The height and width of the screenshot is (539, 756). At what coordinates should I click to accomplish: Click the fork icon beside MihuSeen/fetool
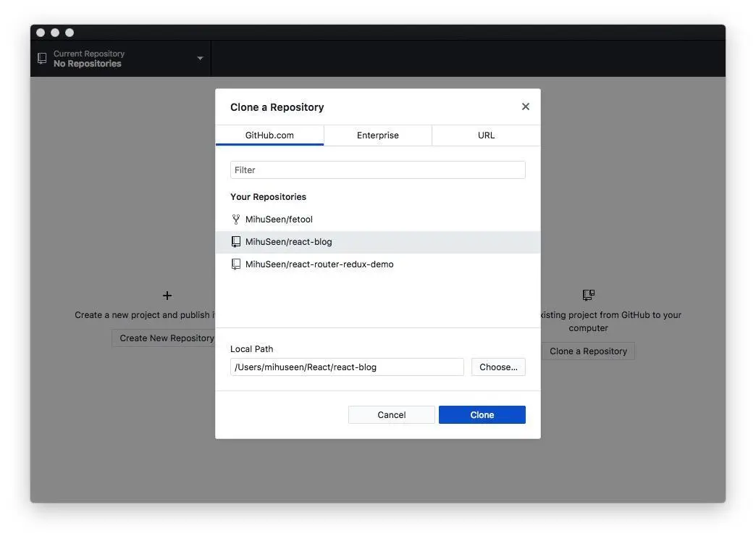pyautogui.click(x=236, y=219)
